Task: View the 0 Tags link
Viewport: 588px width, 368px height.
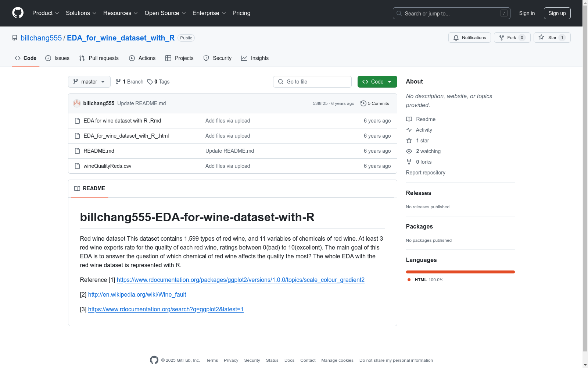Action: (158, 82)
